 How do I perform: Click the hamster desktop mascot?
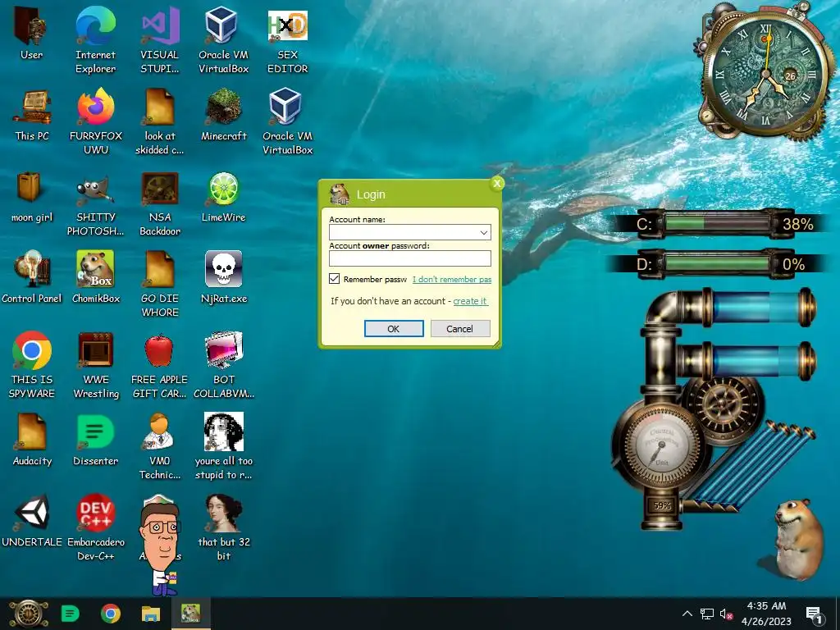click(x=797, y=538)
